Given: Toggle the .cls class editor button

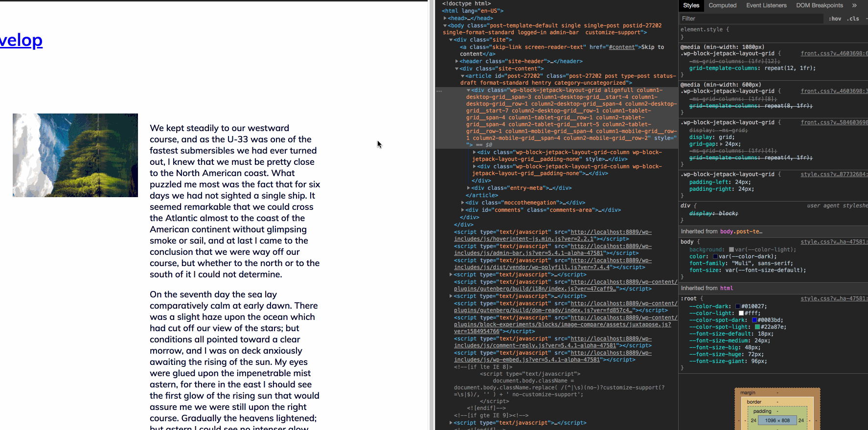Looking at the screenshot, I should point(853,19).
